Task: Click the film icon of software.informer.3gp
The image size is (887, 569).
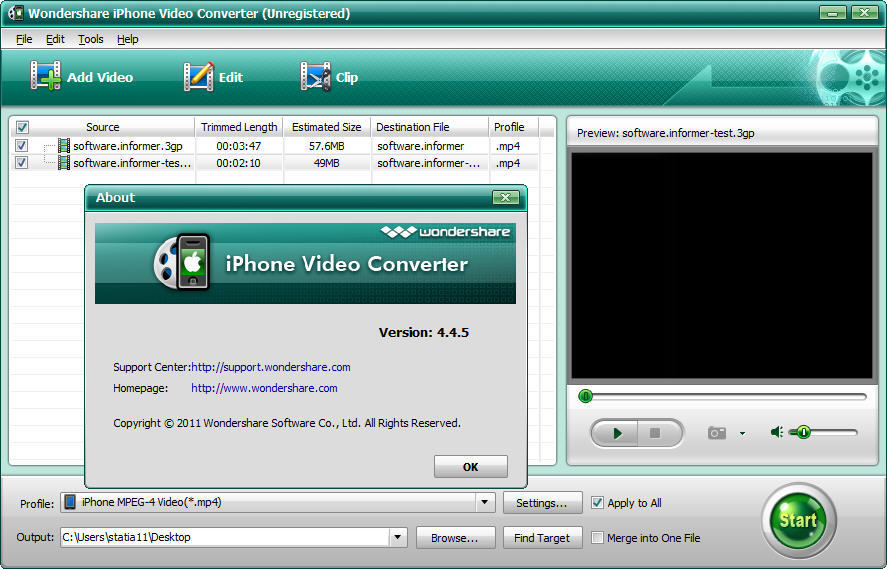Action: 64,146
